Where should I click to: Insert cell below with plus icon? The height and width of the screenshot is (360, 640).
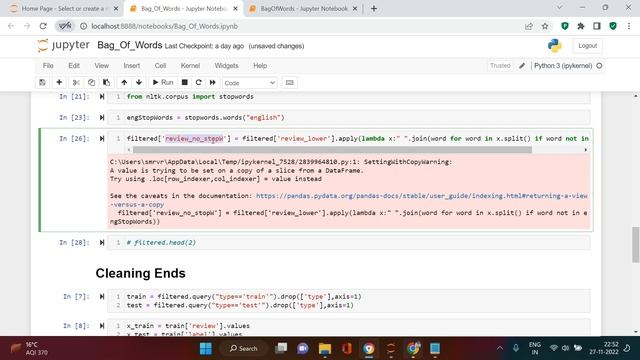tap(59, 82)
